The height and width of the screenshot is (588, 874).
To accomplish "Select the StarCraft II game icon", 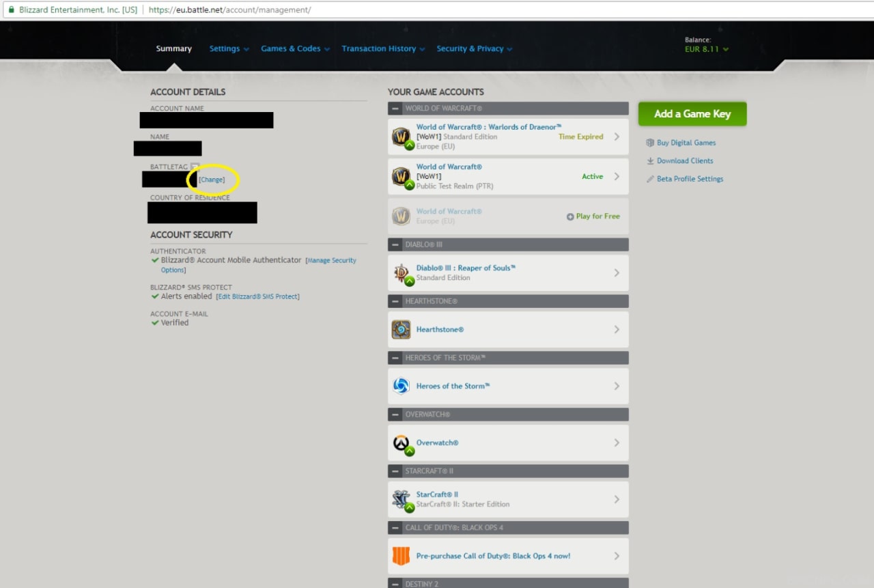I will tap(401, 500).
